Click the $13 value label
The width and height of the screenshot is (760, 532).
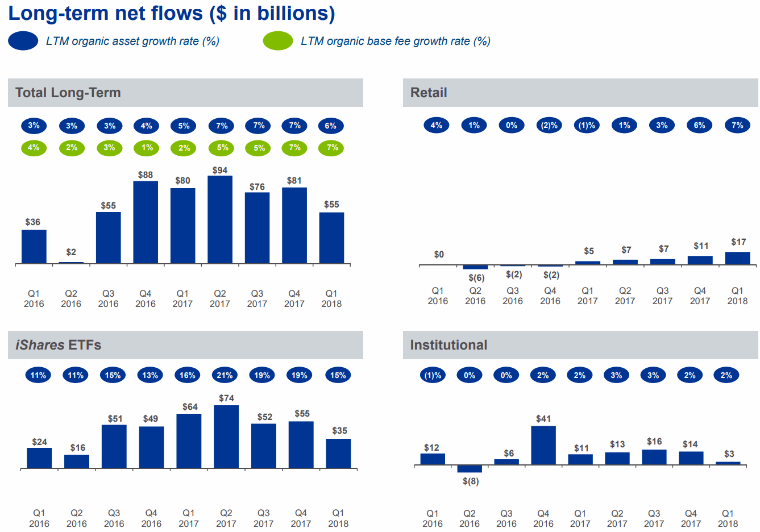click(x=617, y=444)
